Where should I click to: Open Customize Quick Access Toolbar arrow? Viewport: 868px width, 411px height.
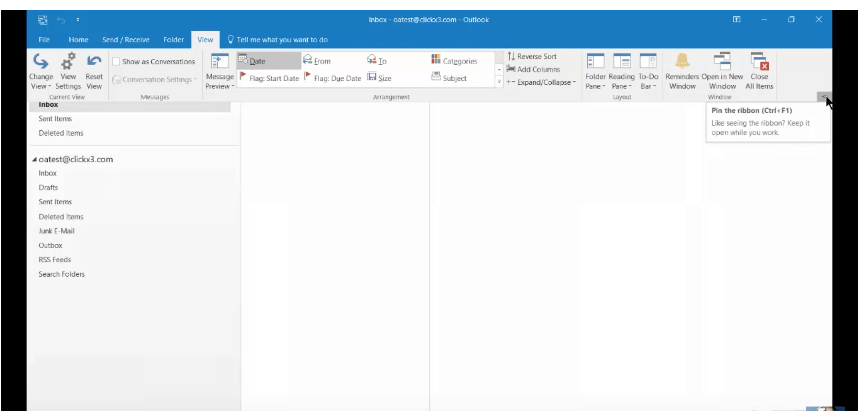click(x=78, y=20)
